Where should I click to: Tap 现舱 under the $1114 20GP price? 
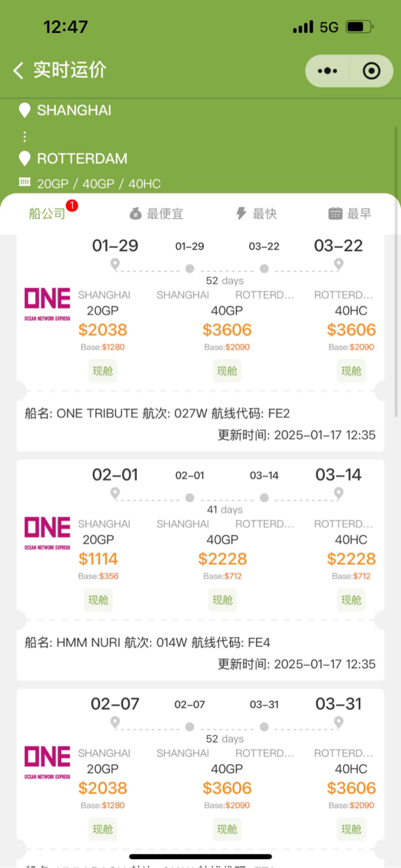click(x=98, y=600)
